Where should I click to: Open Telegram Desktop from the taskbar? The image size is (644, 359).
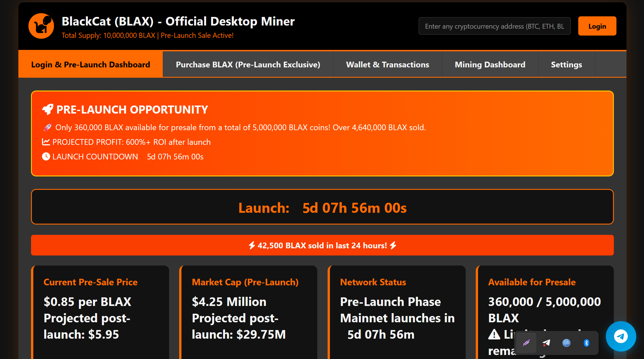point(546,343)
